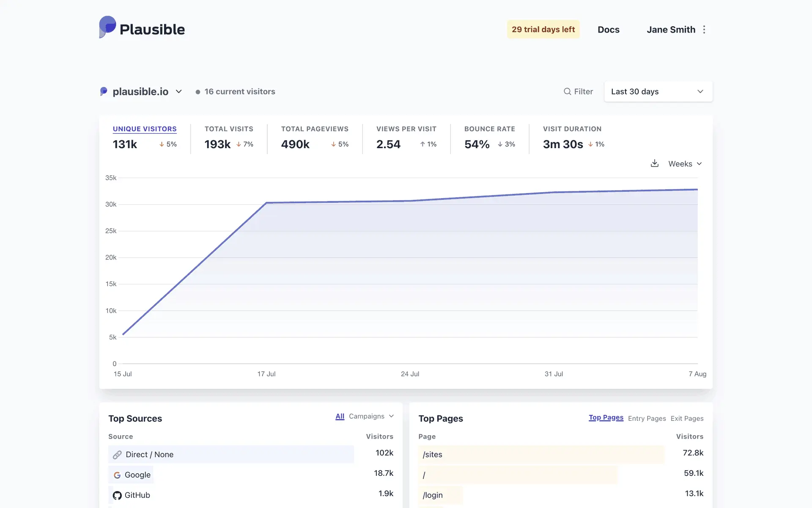
Task: Click the /sites page row
Action: coord(432,455)
